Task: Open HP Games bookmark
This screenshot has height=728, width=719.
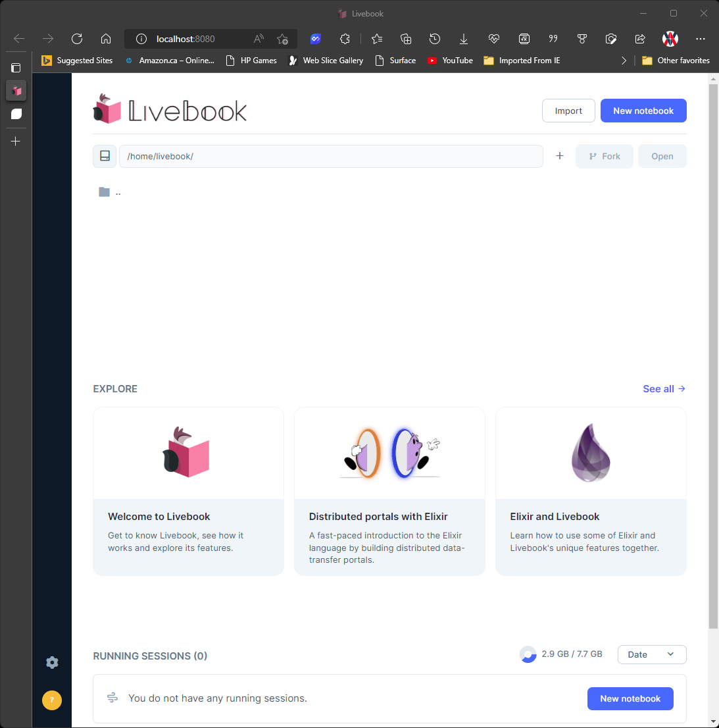Action: [251, 61]
